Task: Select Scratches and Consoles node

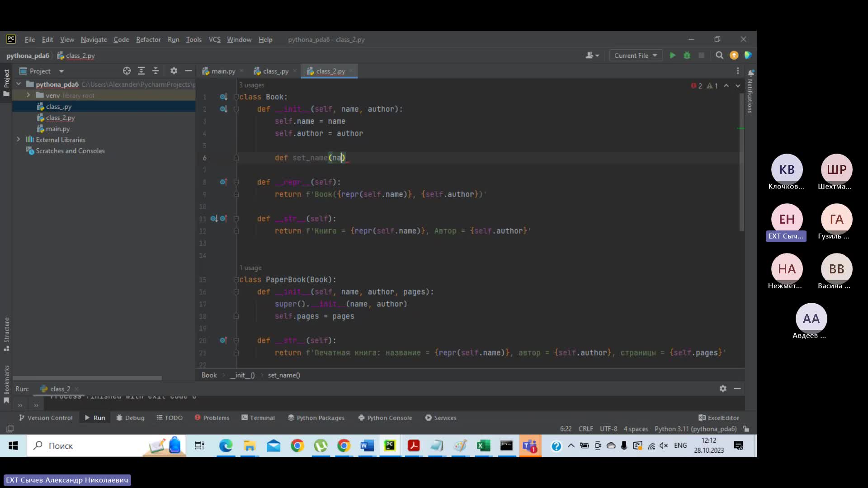Action: (x=70, y=151)
